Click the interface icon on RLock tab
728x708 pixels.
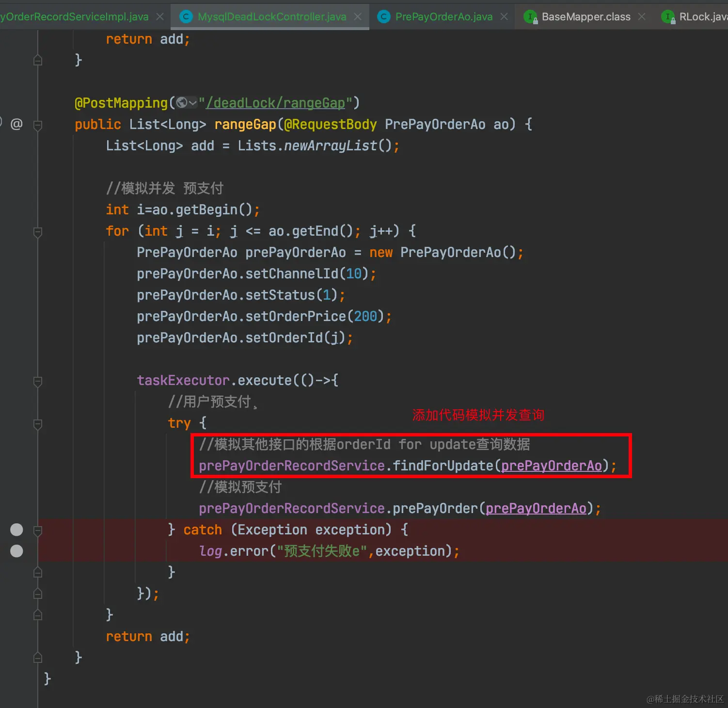click(668, 17)
